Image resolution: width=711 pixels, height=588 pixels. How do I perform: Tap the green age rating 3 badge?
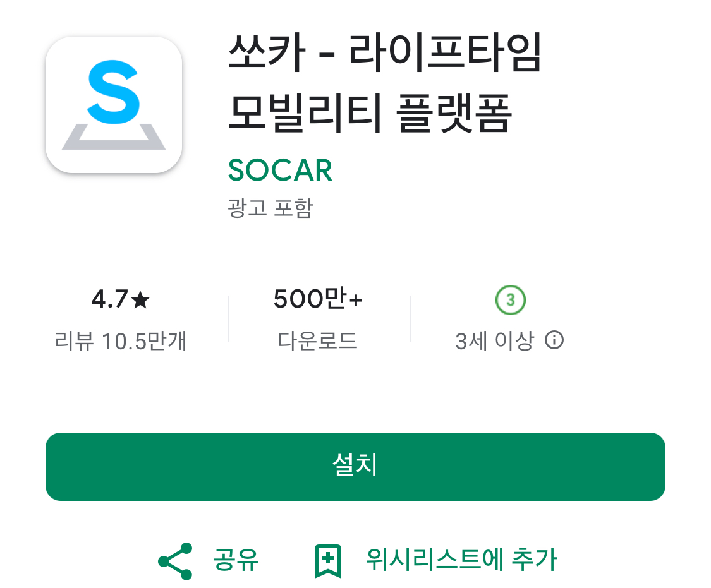(x=511, y=300)
